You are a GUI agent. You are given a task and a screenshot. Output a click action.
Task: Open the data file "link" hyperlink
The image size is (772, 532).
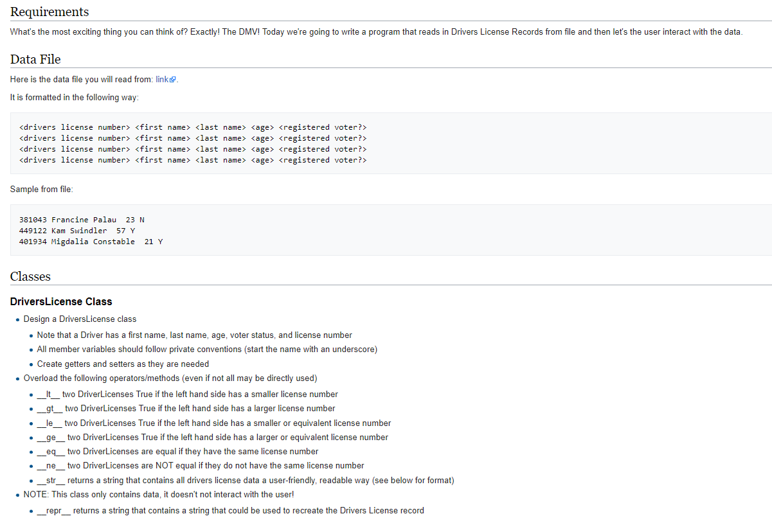pyautogui.click(x=162, y=79)
